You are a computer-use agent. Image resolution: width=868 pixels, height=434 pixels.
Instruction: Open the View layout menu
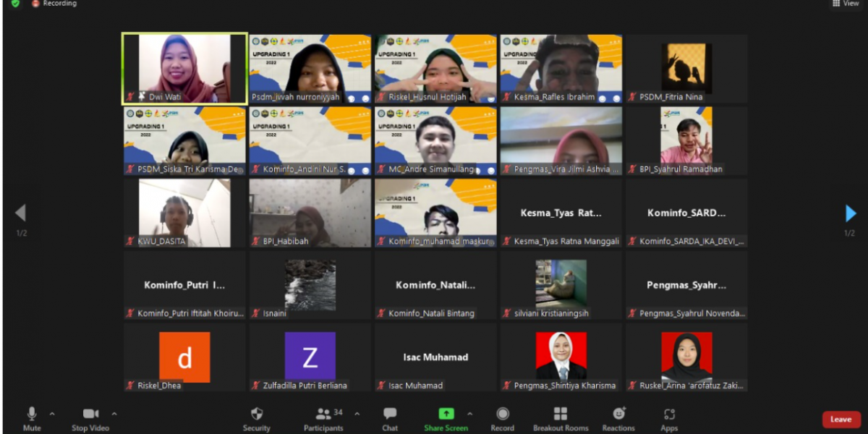[846, 4]
